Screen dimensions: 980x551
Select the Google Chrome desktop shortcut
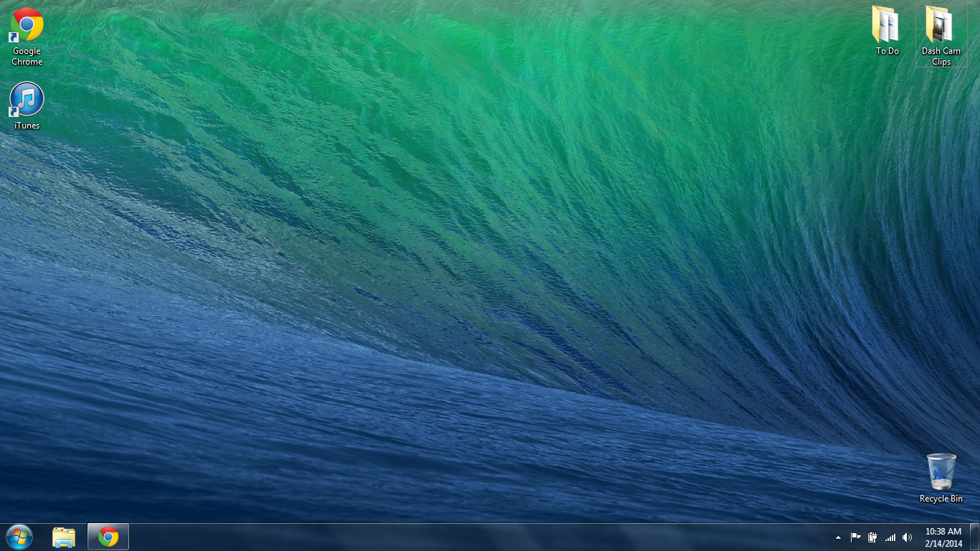[27, 36]
